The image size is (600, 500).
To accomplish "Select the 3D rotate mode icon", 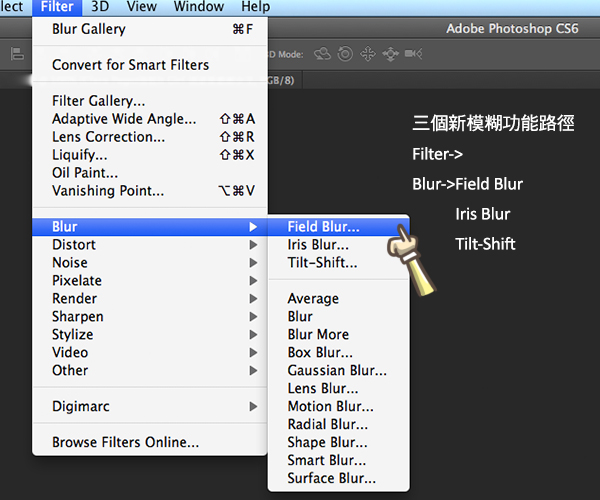I will tap(322, 54).
